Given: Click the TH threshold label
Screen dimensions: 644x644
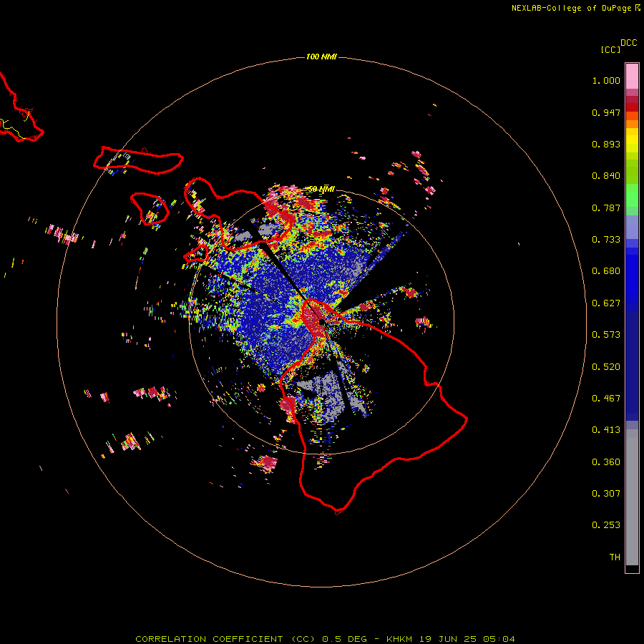Looking at the screenshot, I should point(615,557).
